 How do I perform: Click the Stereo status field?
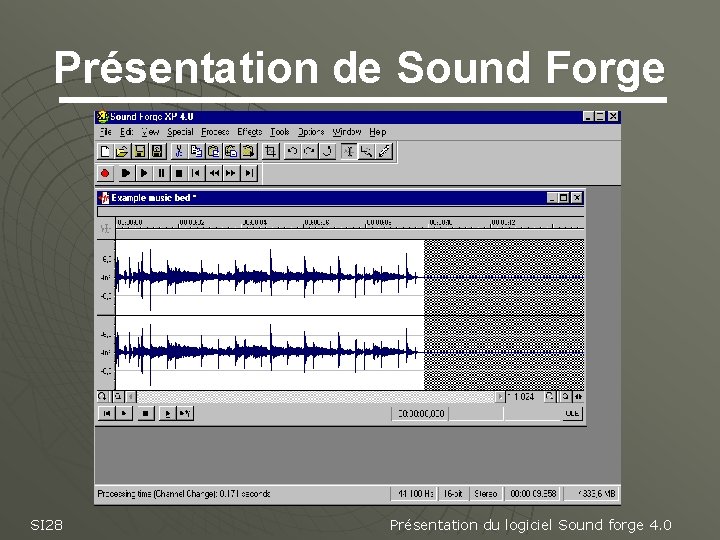coord(486,494)
